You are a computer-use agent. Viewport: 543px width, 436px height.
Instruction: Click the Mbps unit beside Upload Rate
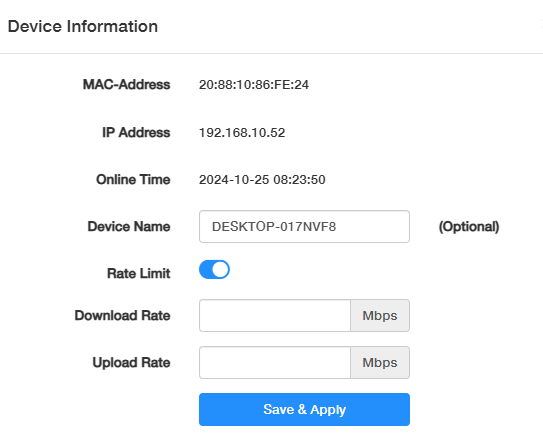(380, 363)
